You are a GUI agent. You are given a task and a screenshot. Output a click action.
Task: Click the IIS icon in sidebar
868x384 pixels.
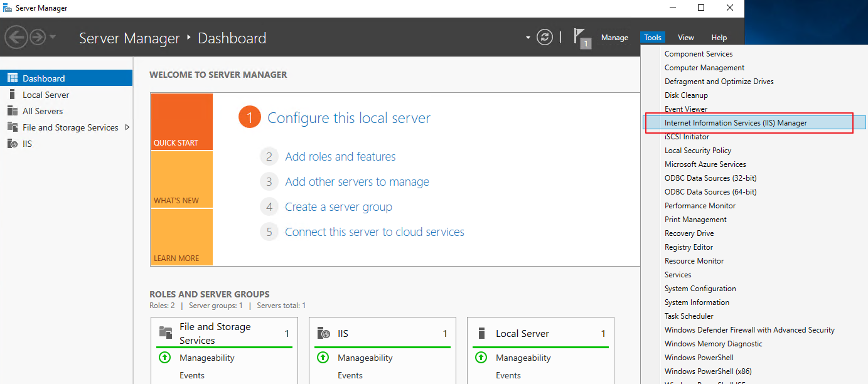click(x=13, y=143)
